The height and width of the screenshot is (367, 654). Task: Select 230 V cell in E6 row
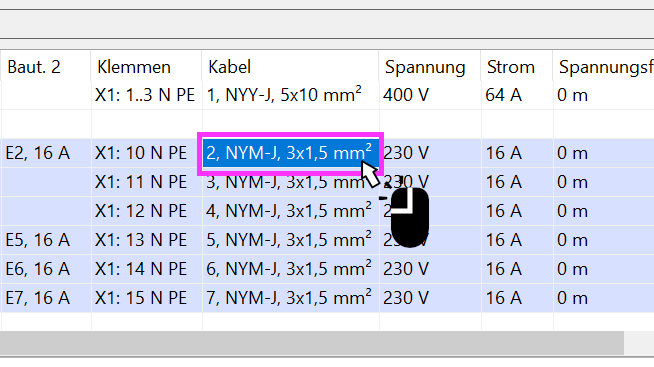(430, 269)
